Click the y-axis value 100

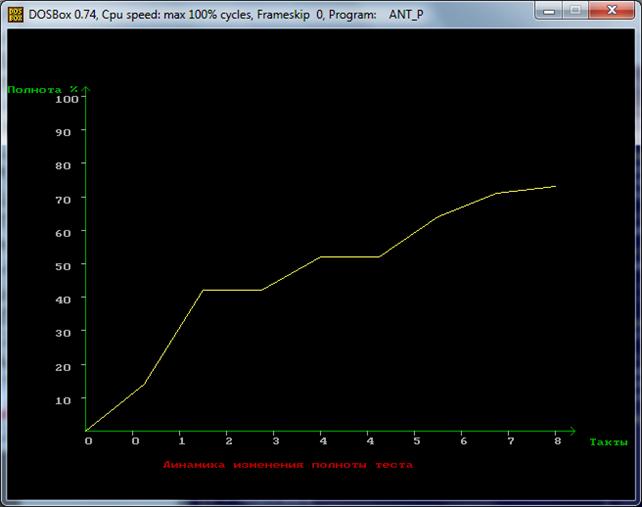[x=67, y=99]
